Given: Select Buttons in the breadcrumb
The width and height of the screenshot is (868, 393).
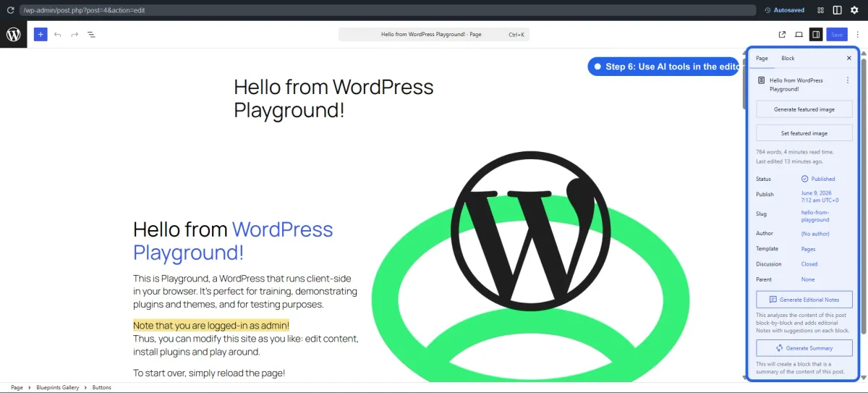Looking at the screenshot, I should 102,387.
